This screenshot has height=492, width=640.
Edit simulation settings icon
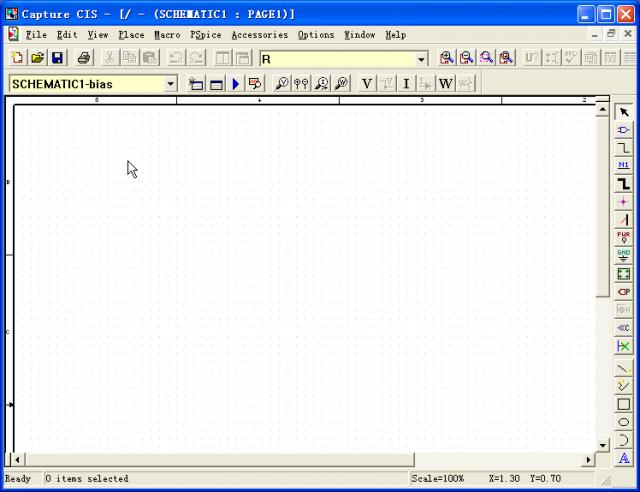pos(216,84)
